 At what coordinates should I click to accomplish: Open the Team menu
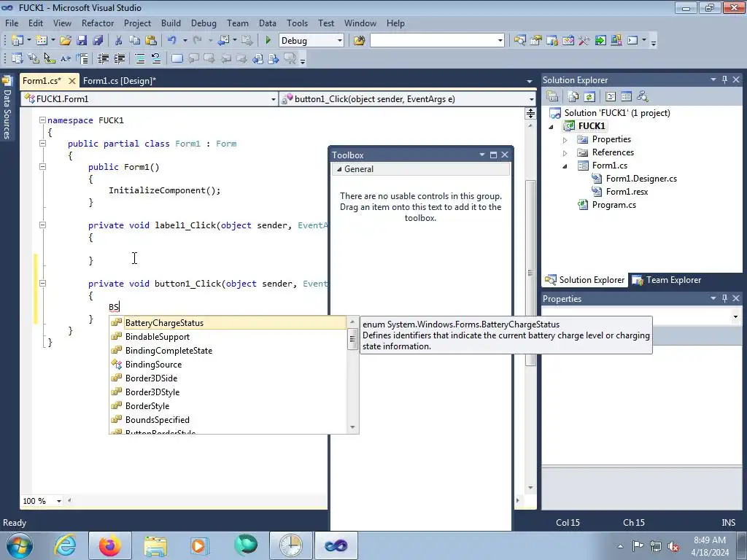click(238, 23)
